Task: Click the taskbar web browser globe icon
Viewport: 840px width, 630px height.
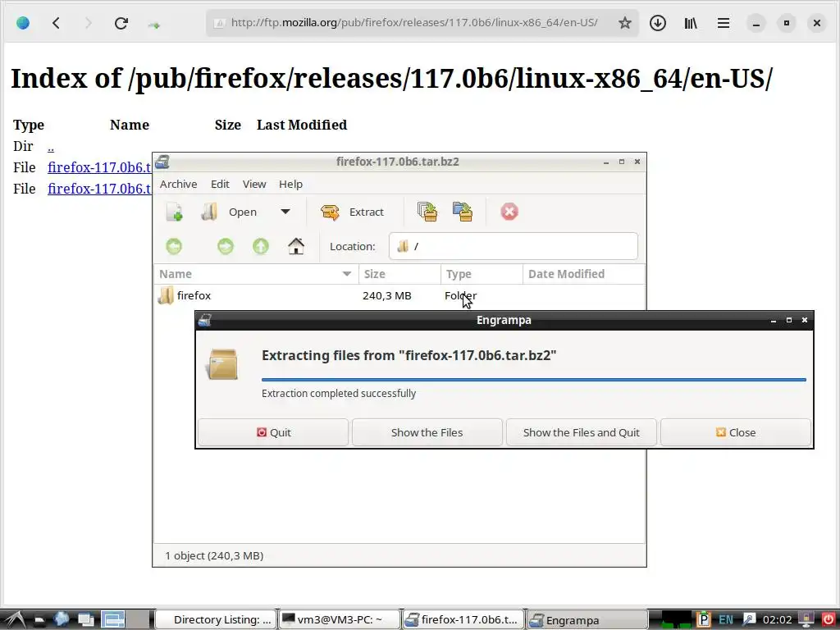Action: click(61, 620)
